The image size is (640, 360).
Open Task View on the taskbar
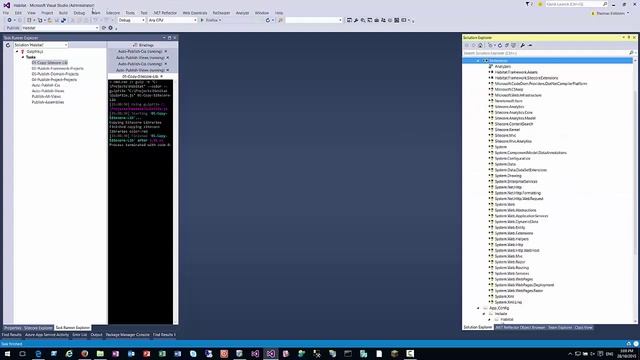pos(22,354)
